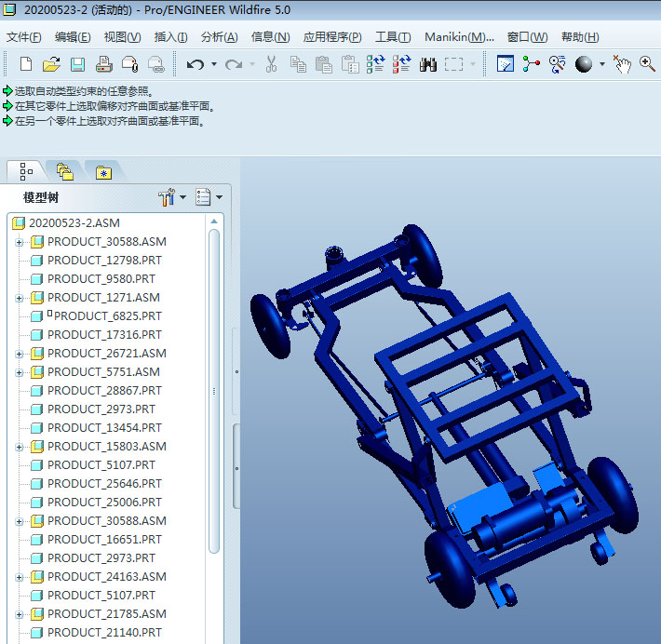Viewport: 661px width, 644px height.
Task: Open the Settings dropdown arrow in model tree
Action: point(183,197)
